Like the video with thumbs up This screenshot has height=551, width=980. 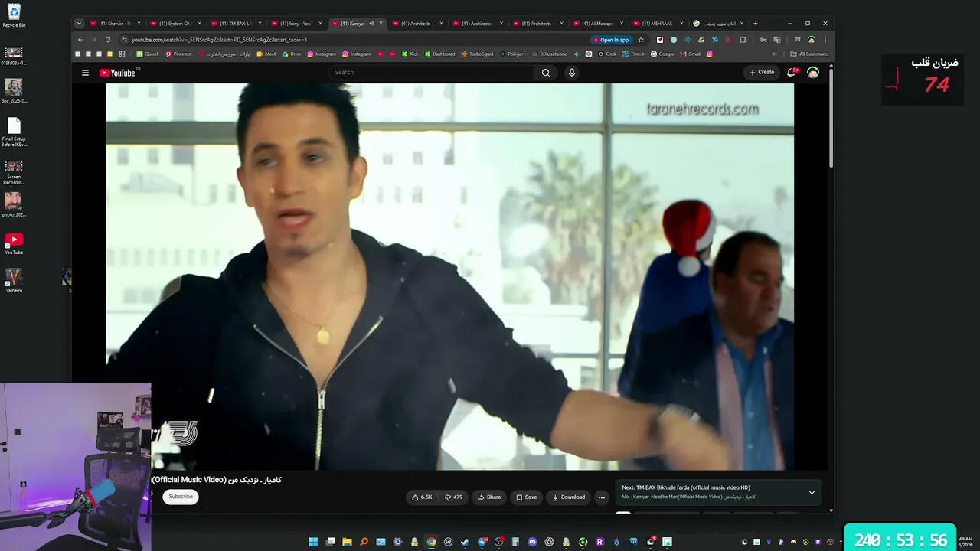click(x=422, y=497)
